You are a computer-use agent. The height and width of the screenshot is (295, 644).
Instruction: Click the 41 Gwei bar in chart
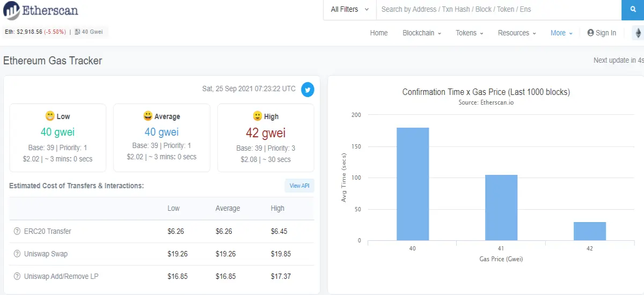pyautogui.click(x=501, y=208)
